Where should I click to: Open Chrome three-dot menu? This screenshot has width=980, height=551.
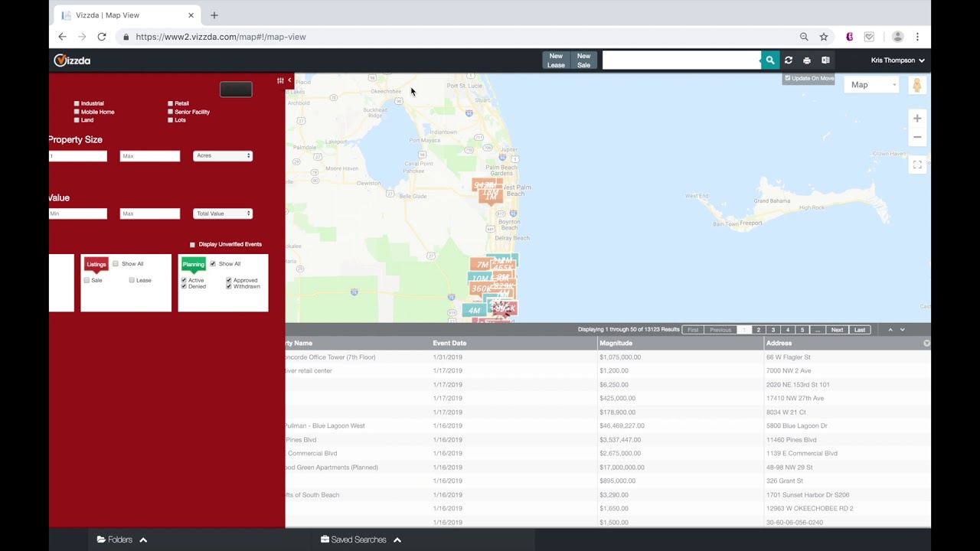click(x=917, y=37)
